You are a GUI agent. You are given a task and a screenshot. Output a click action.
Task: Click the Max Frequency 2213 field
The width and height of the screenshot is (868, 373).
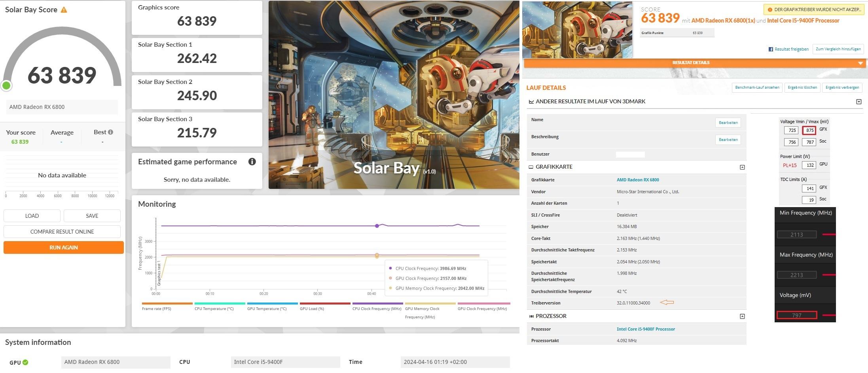click(797, 275)
